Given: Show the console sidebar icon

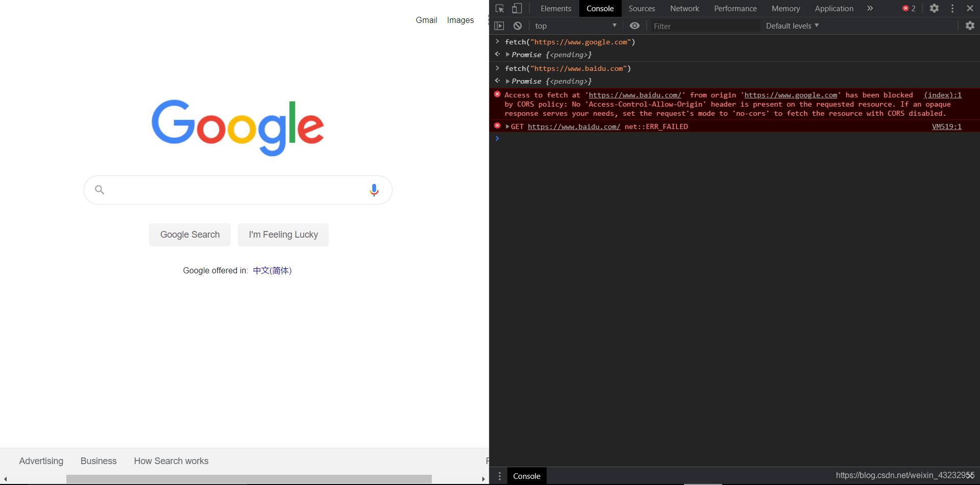Looking at the screenshot, I should pos(499,26).
